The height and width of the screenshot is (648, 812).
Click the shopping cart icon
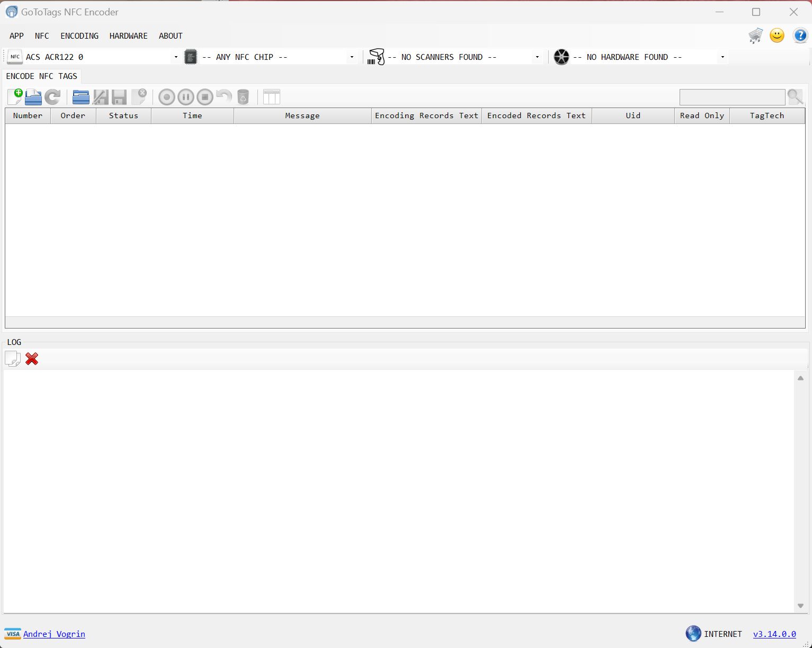(755, 36)
